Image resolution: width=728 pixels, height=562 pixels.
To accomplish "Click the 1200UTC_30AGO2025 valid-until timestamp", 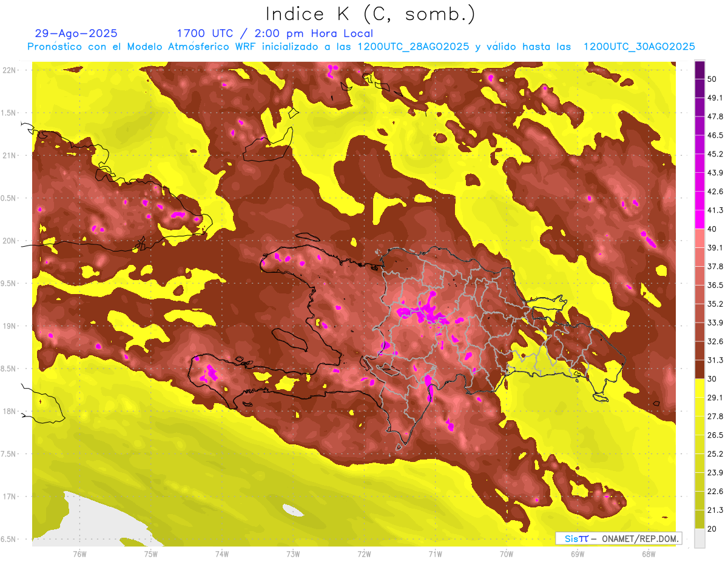I will point(639,47).
